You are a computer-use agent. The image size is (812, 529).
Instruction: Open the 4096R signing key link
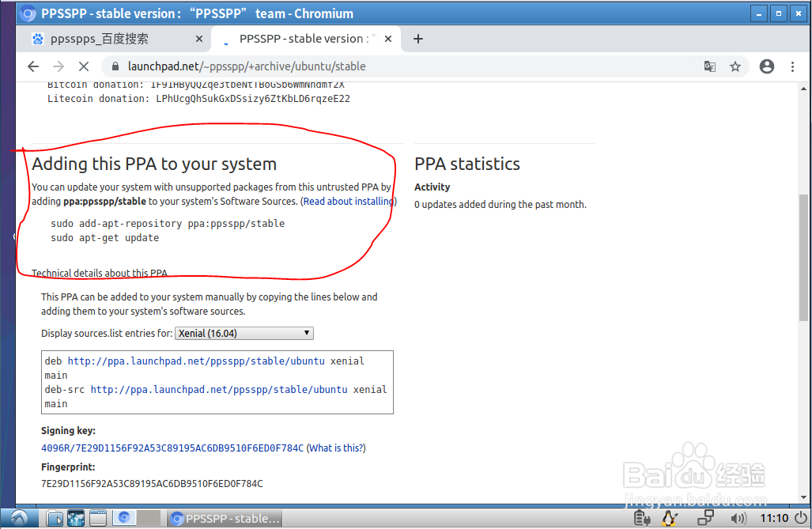172,448
